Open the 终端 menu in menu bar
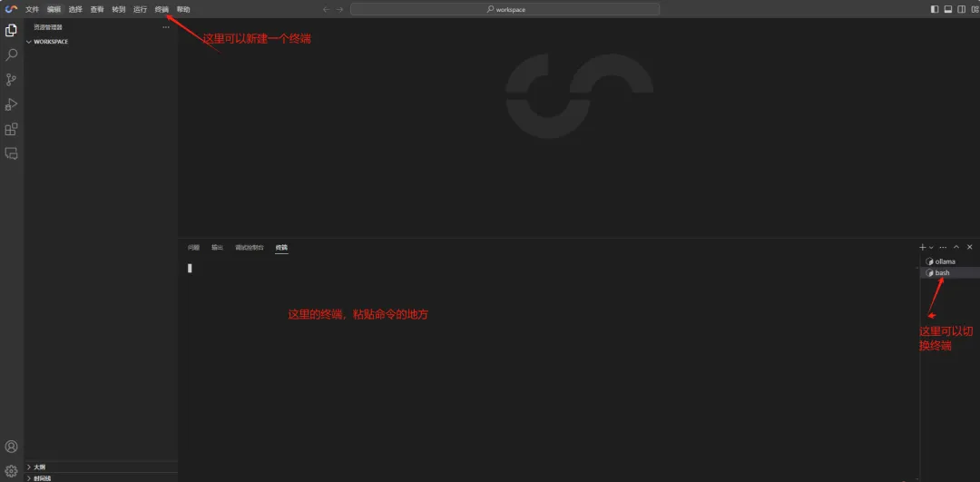The width and height of the screenshot is (980, 482). click(x=162, y=9)
